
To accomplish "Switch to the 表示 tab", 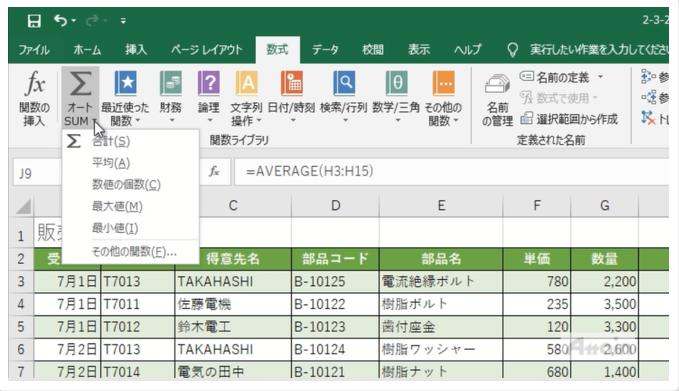I will (419, 50).
